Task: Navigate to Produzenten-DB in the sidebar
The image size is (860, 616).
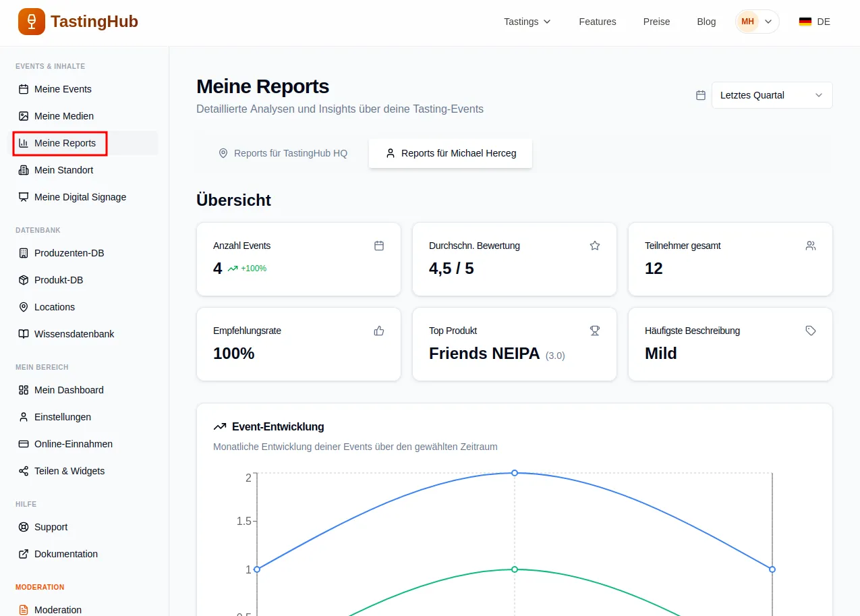Action: 69,253
